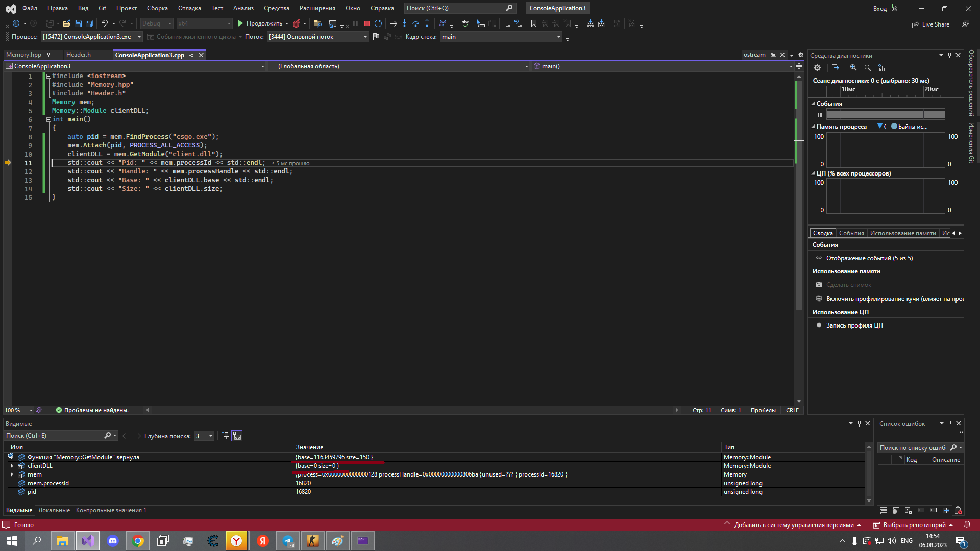Screen dimensions: 980x551
Task: Click the bookmark toggle icon in toolbar
Action: coord(534,23)
